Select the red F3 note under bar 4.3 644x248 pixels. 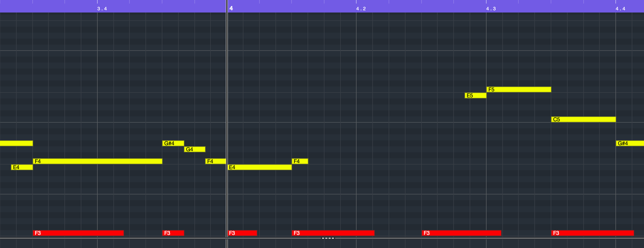tap(462, 233)
